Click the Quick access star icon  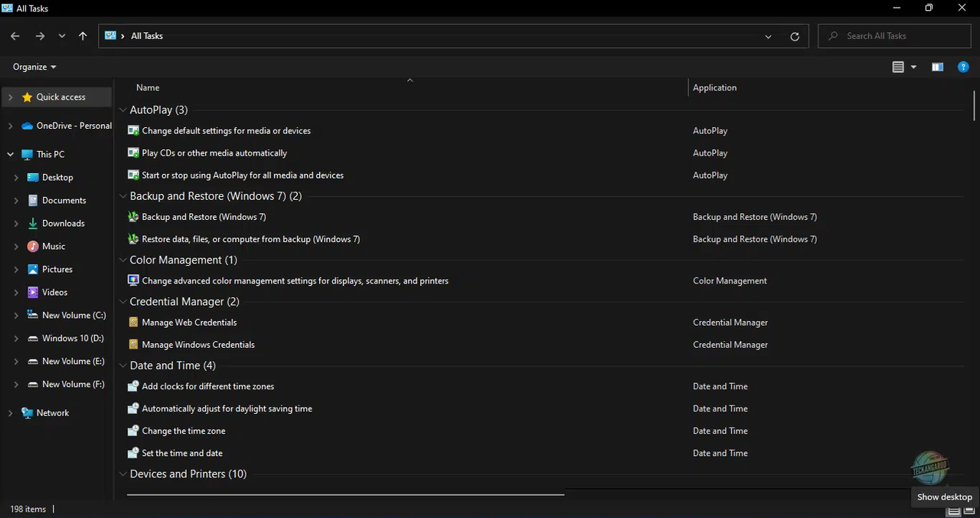[x=28, y=97]
